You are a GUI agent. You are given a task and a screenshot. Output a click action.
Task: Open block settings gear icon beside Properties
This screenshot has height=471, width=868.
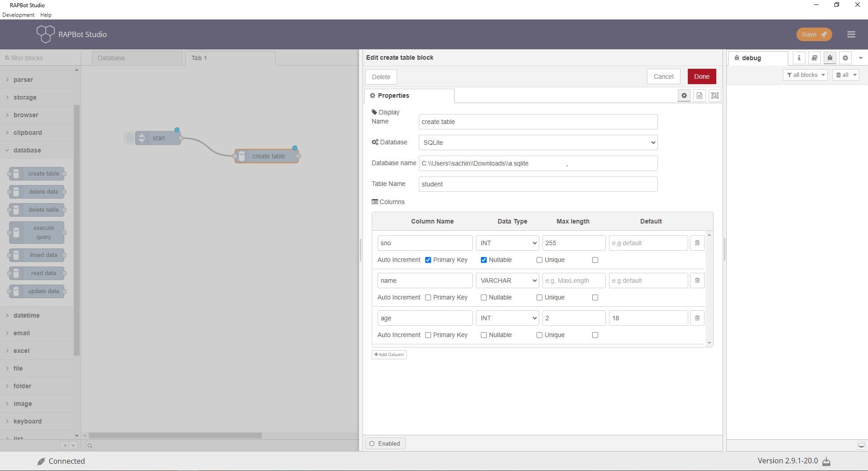click(684, 95)
